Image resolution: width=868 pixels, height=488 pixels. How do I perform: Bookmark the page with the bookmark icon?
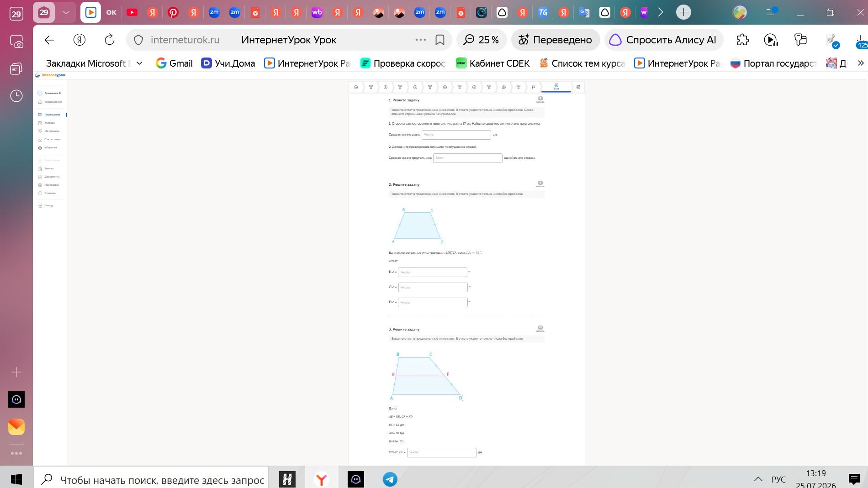click(x=439, y=40)
